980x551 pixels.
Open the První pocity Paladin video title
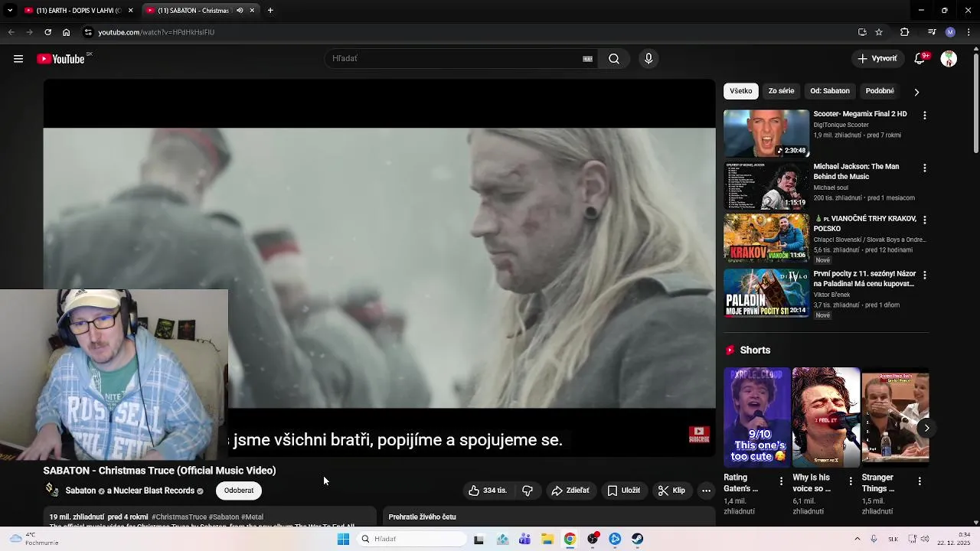click(x=864, y=279)
